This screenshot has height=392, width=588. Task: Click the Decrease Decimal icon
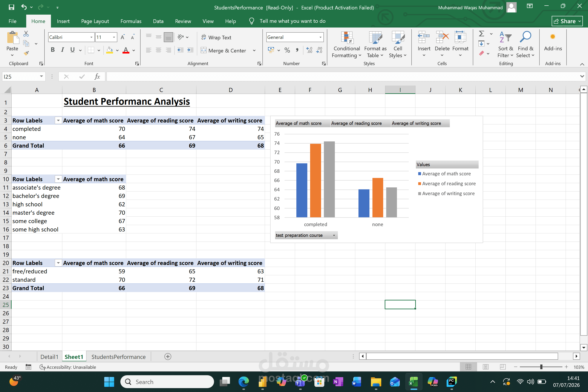319,50
